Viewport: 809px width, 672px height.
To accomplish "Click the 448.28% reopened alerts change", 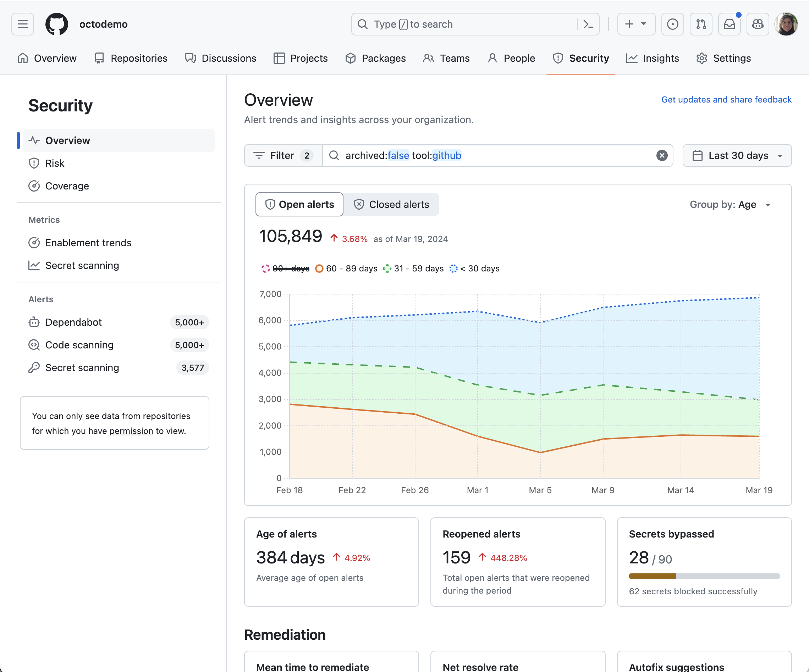I will [x=503, y=558].
